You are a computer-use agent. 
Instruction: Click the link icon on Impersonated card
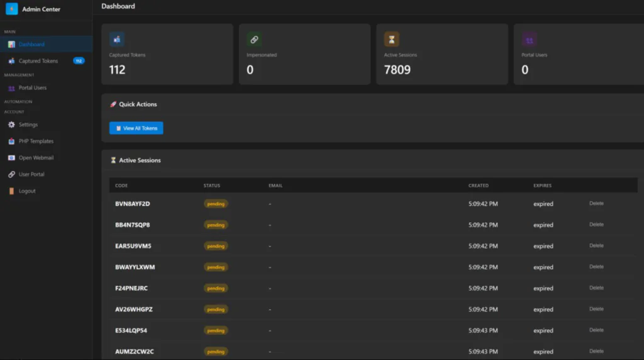point(254,40)
